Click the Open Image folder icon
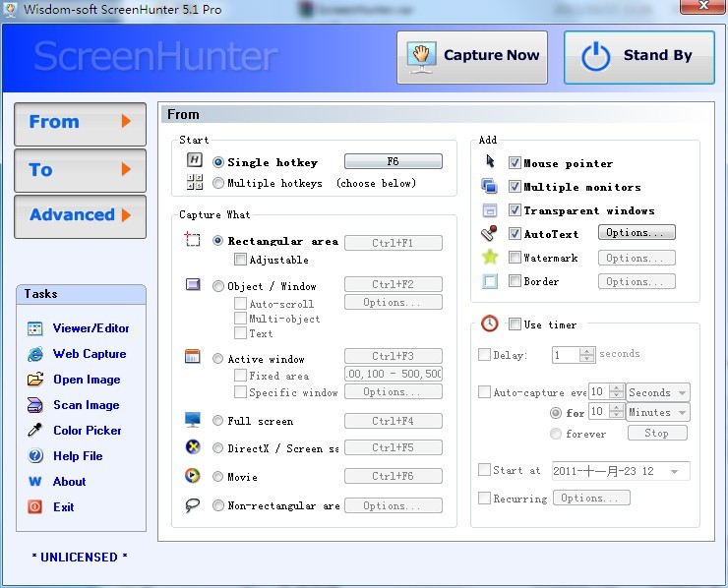 35,380
